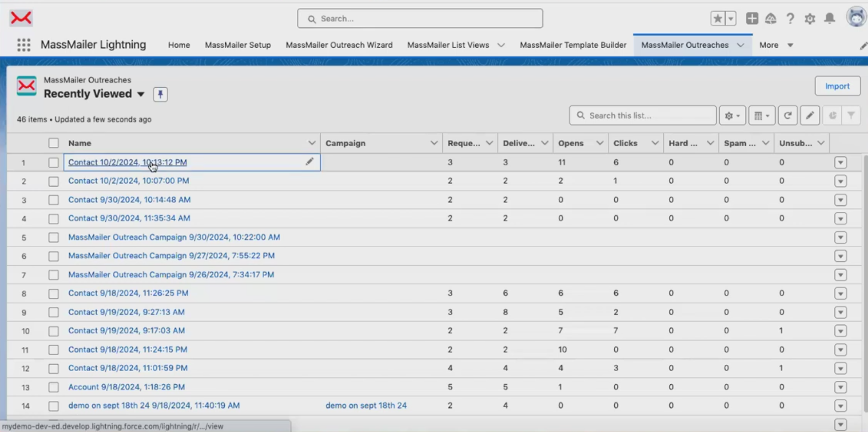Viewport: 868px width, 432px height.
Task: Select all rows checkbox in header
Action: 54,143
